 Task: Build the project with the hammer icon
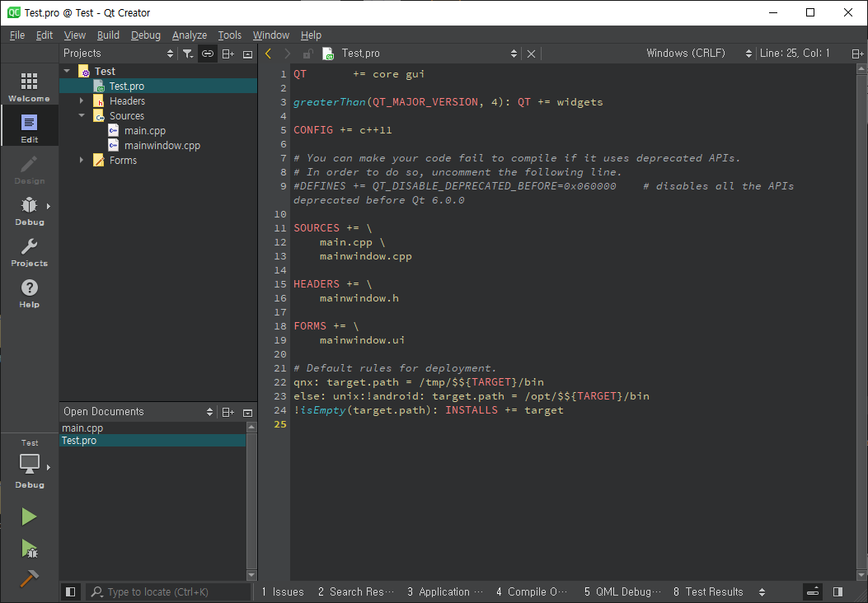29,578
